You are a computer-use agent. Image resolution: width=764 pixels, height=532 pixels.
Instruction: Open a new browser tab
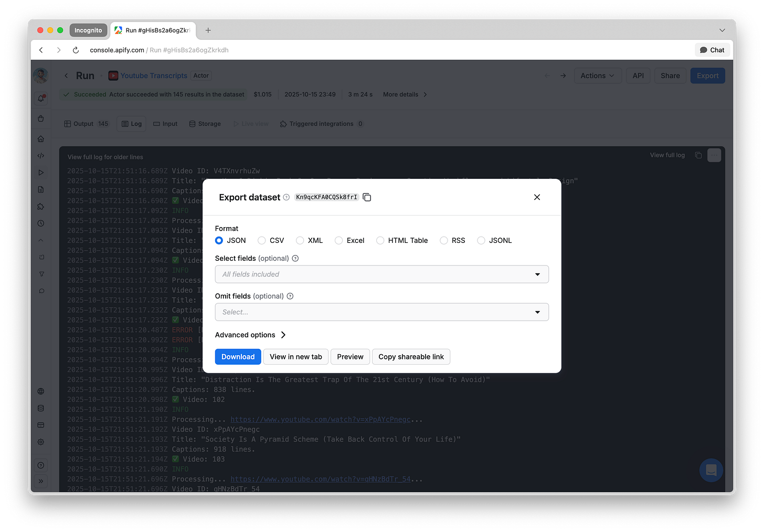(x=208, y=30)
